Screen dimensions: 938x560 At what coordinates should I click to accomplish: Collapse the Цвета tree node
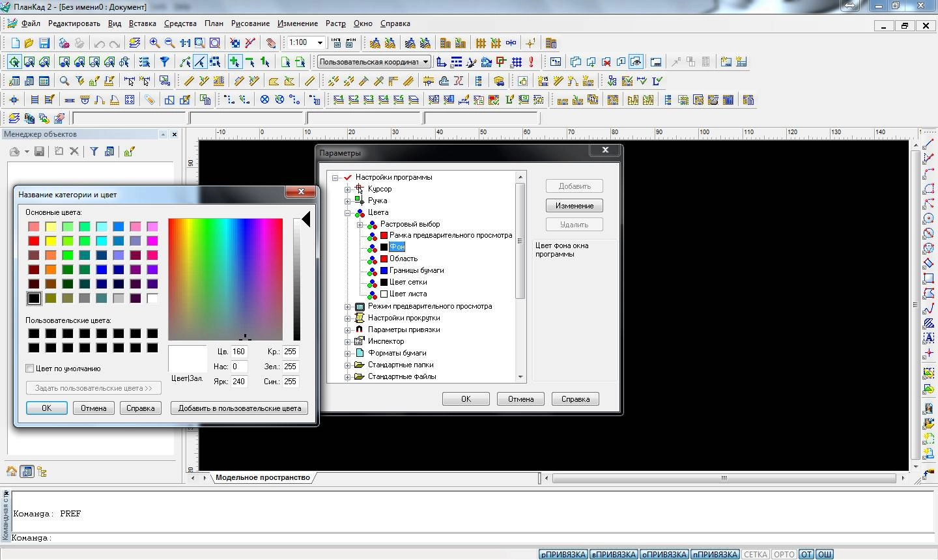348,212
